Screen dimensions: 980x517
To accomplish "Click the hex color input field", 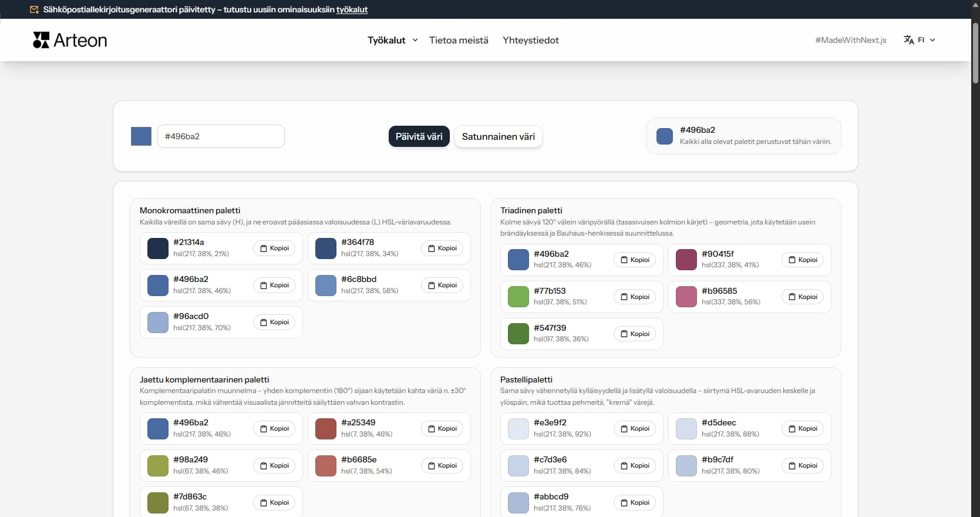I will (x=221, y=136).
